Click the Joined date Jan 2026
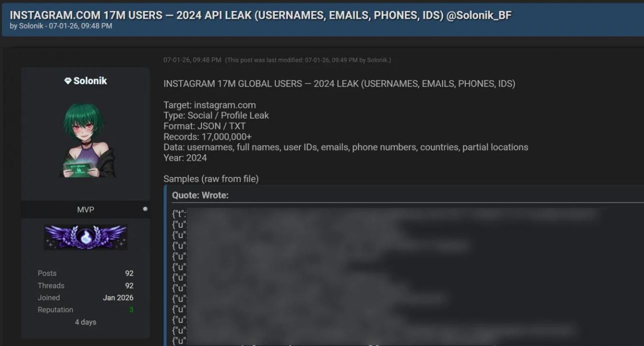Viewport: 644px width, 346px height. coord(118,297)
